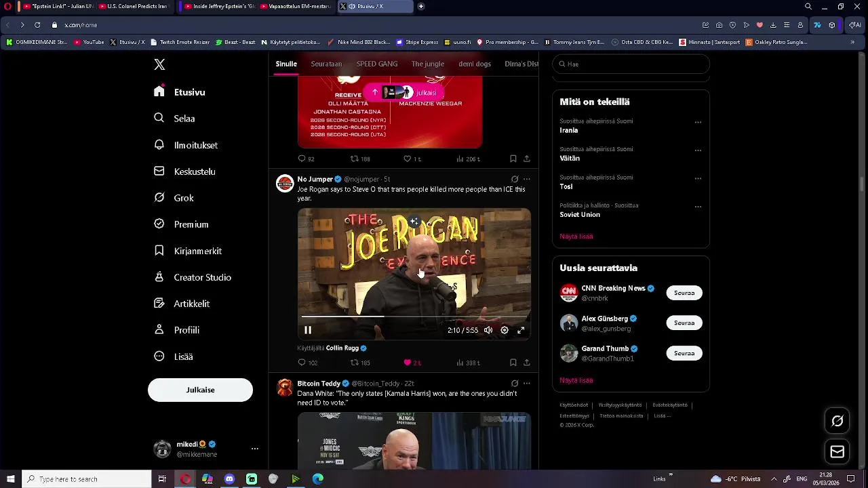Image resolution: width=868 pixels, height=488 pixels.
Task: Switch to demi dogs tab
Action: point(475,64)
